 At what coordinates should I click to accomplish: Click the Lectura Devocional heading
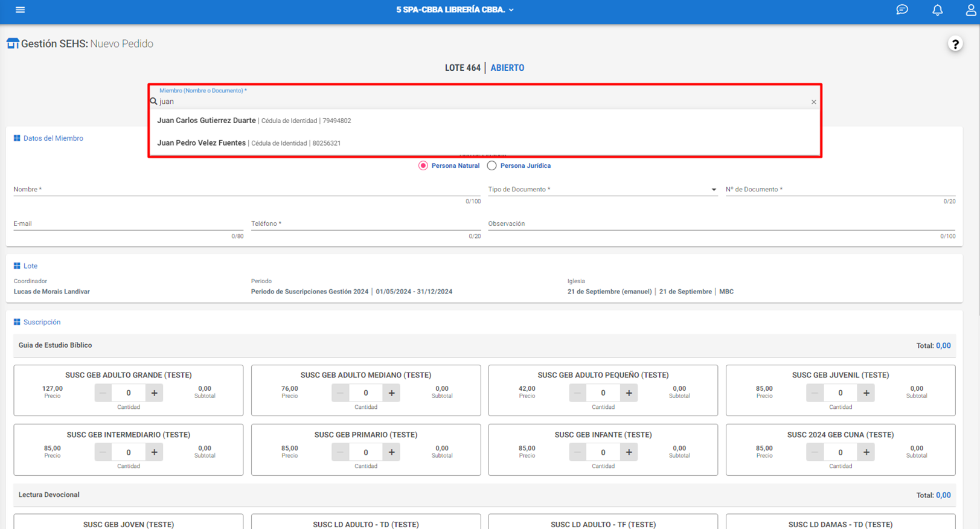click(49, 495)
